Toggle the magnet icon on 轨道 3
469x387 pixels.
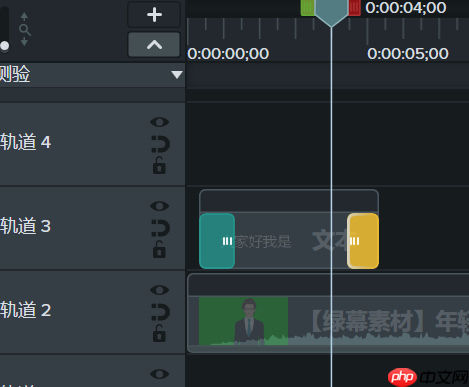160,228
